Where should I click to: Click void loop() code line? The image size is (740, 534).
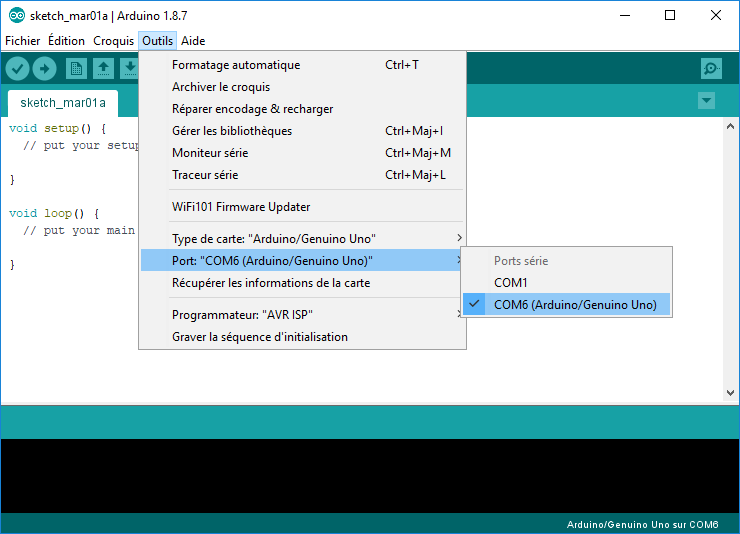tap(54, 213)
